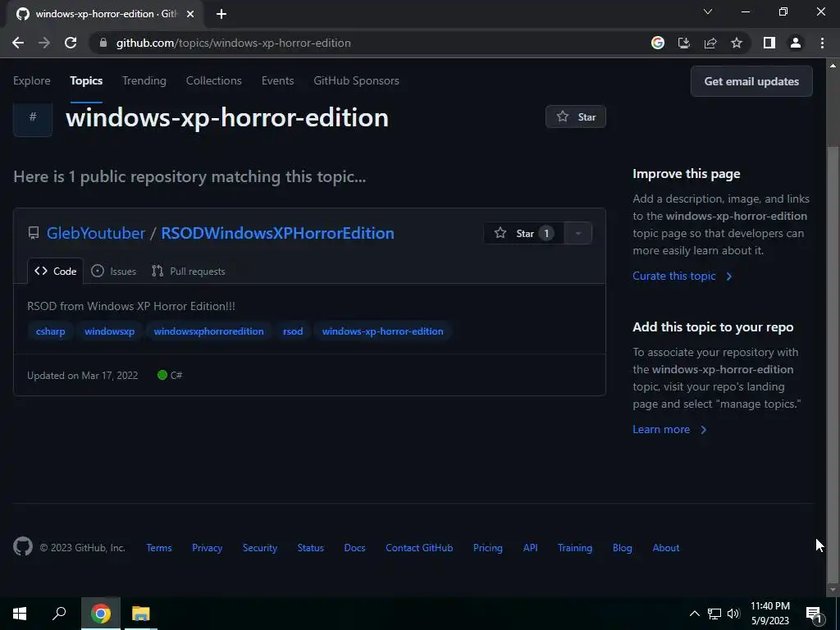The height and width of the screenshot is (630, 840).
Task: Select the Topics tab
Action: 85,81
